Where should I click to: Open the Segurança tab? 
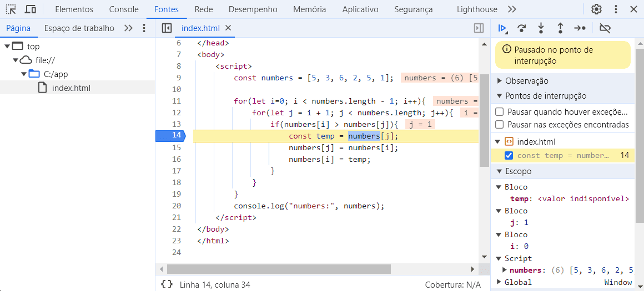click(x=414, y=9)
